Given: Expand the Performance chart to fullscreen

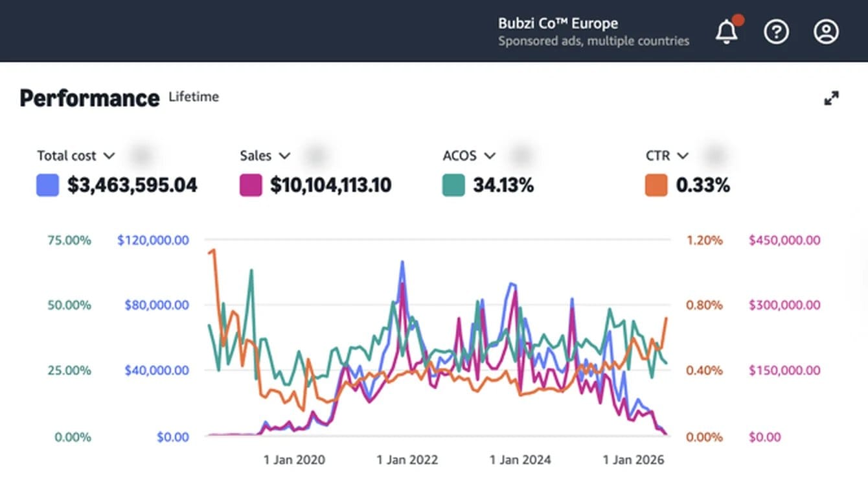Looking at the screenshot, I should [x=831, y=98].
